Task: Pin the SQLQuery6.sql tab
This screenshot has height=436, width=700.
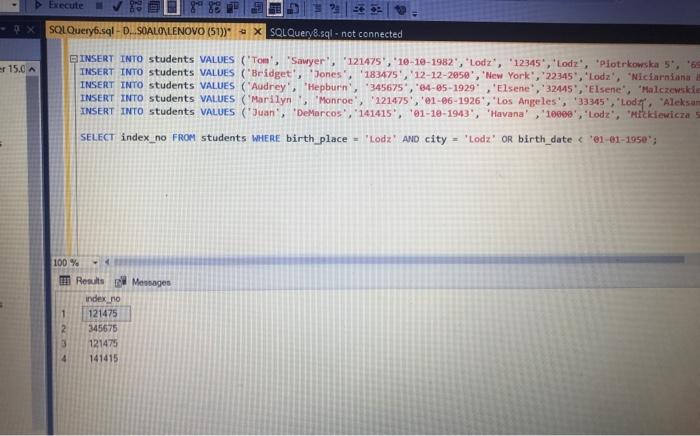Action: [x=243, y=31]
